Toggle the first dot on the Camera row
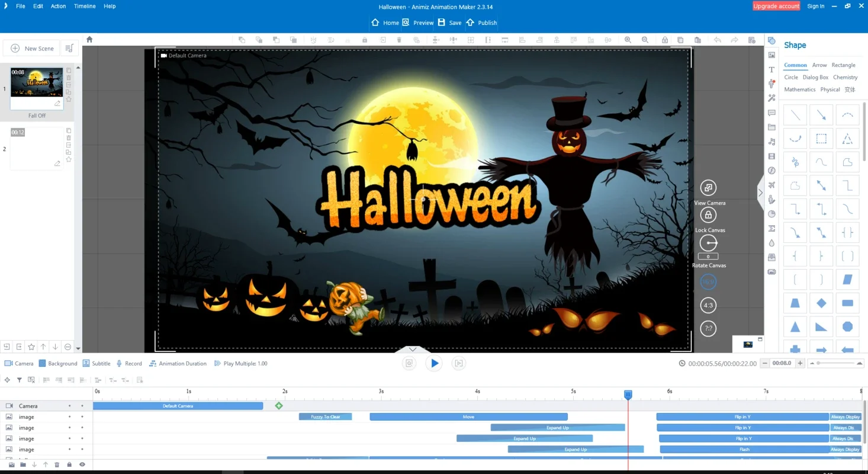Screen dimensions: 868x474 point(69,406)
